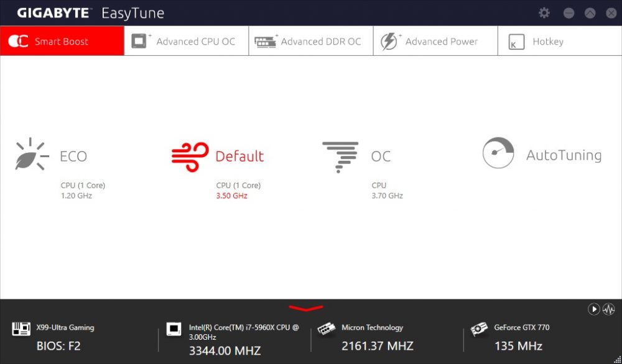Click the X99-Ultra Gaming motherboard name

[x=65, y=327]
